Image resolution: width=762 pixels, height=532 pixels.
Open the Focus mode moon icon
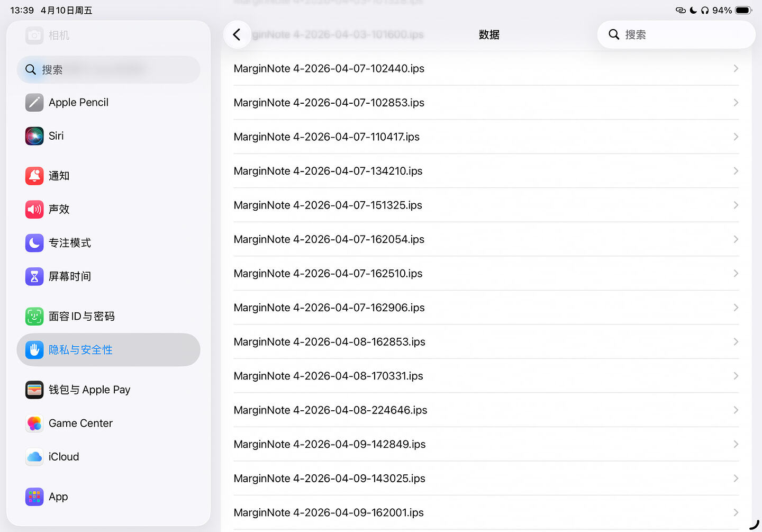[34, 243]
